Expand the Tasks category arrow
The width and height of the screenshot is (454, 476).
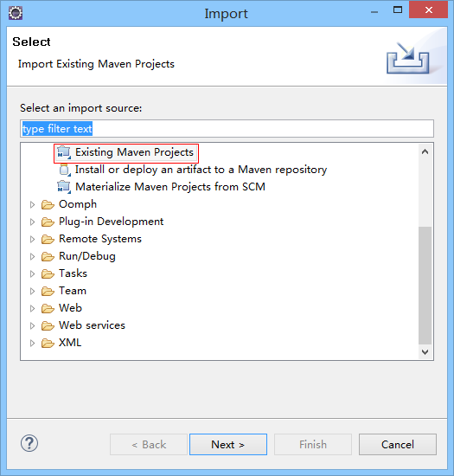coord(32,273)
